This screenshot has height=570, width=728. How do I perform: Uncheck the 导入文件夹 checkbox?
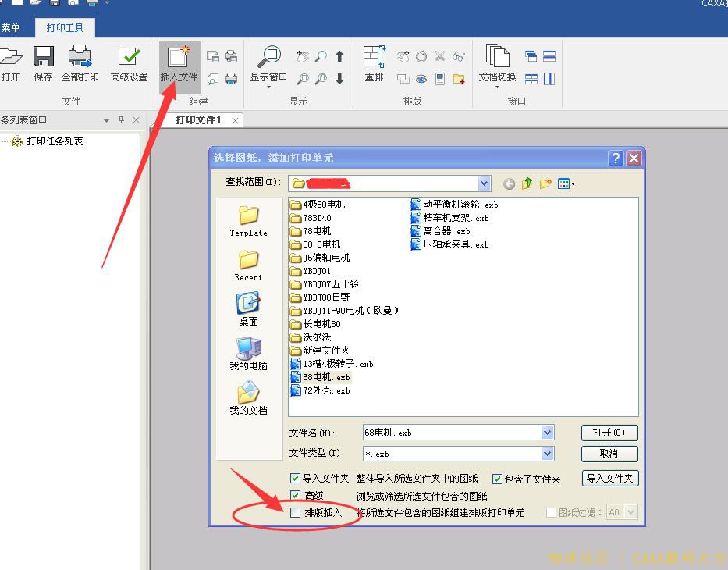(x=295, y=479)
